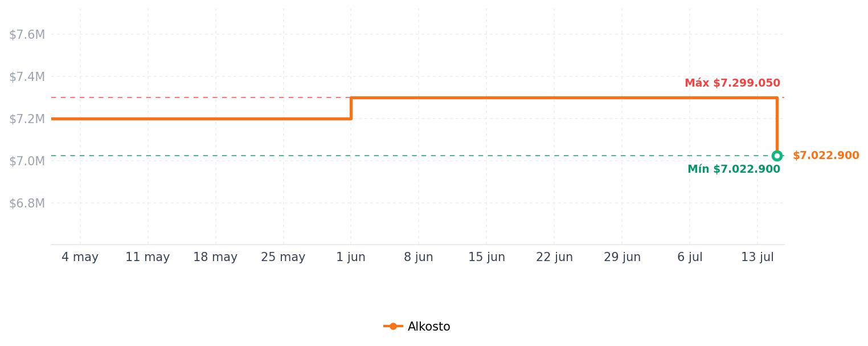Viewport: 868px width, 346px height.
Task: Click the 8 jun date tick label
Action: [x=419, y=257]
